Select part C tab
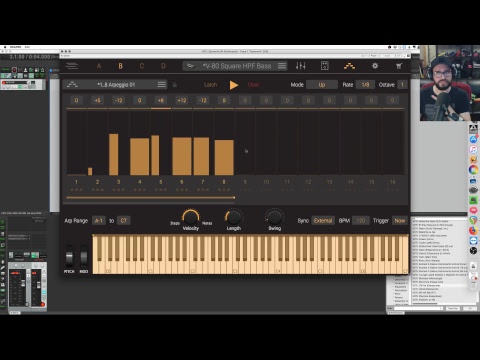This screenshot has width=480, height=360. coord(142,66)
